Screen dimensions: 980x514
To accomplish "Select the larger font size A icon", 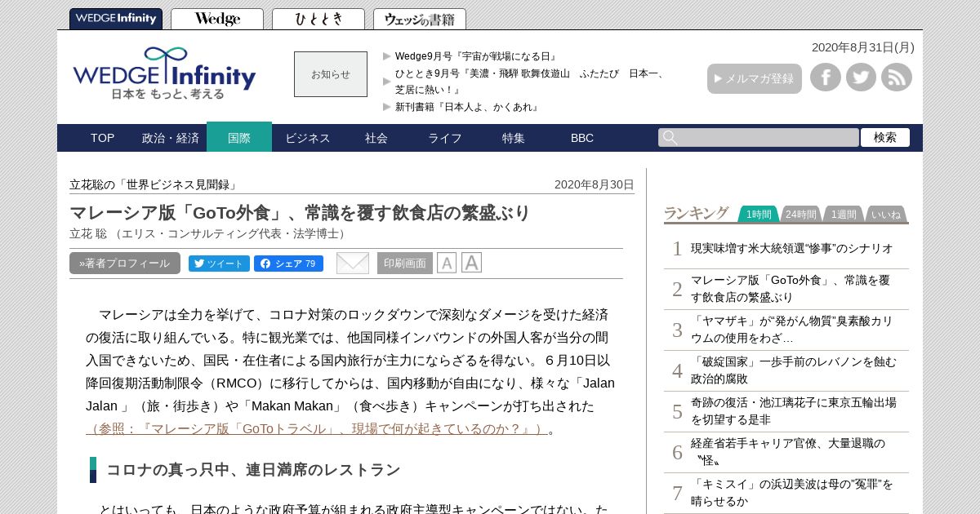I will pos(471,263).
